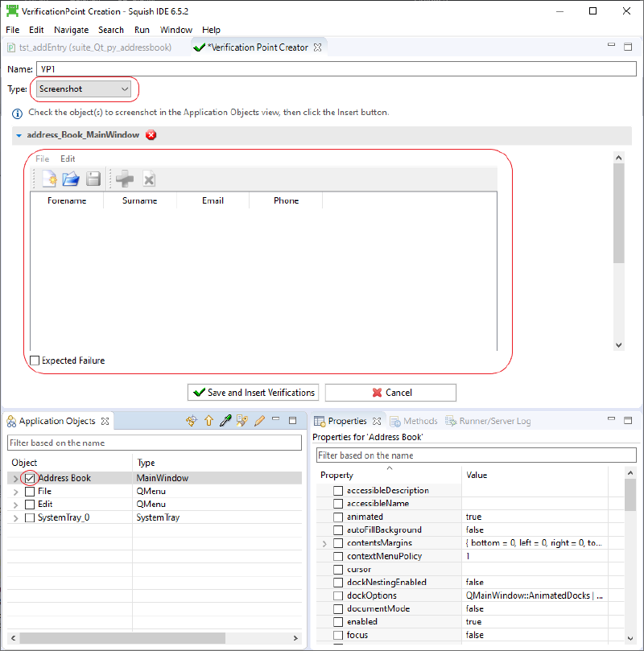Click the save floppy icon in screenshot preview
The width and height of the screenshot is (644, 651).
coord(93,179)
